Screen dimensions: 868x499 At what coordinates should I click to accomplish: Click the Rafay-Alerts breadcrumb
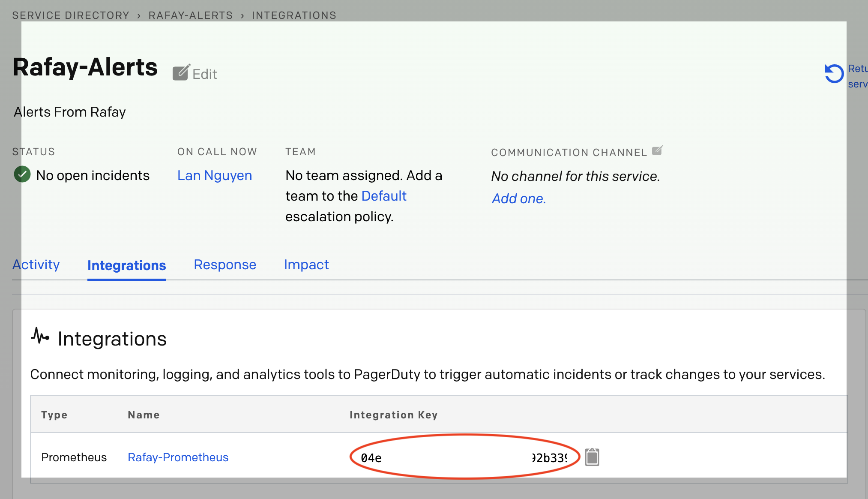(x=191, y=15)
